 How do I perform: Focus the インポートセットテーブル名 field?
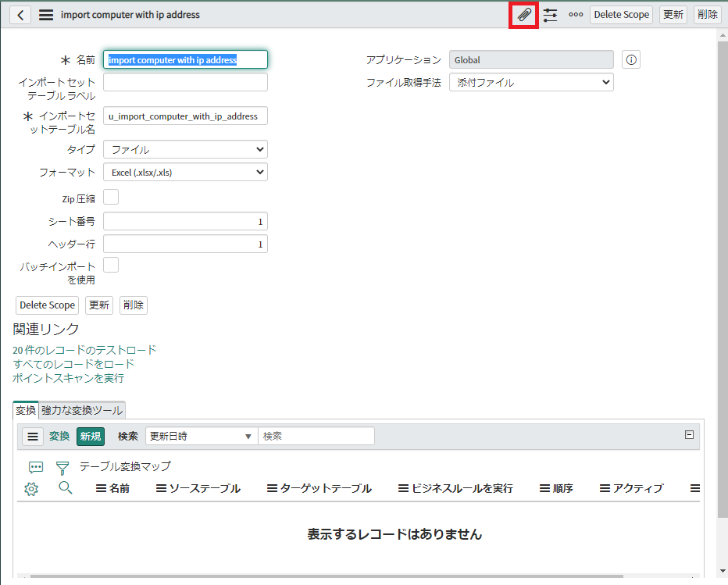185,116
